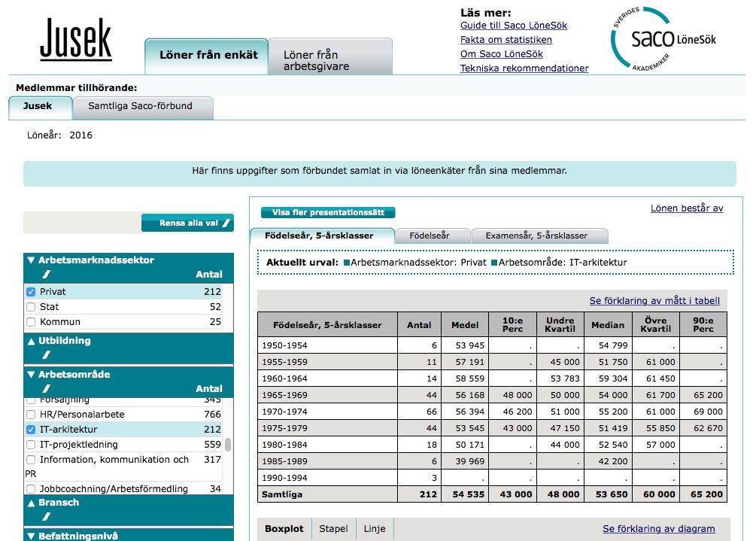Uncheck the Privat checkbox
Screen dimensions: 756x541
click(31, 292)
